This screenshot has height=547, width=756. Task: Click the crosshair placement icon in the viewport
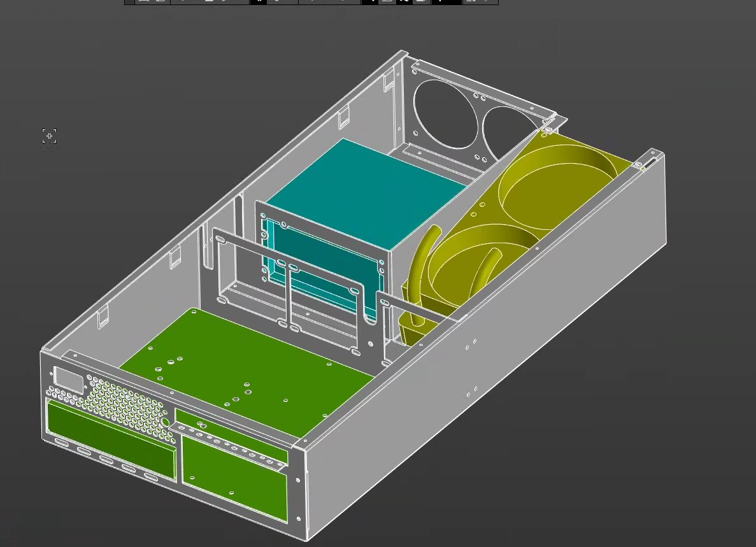point(49,135)
